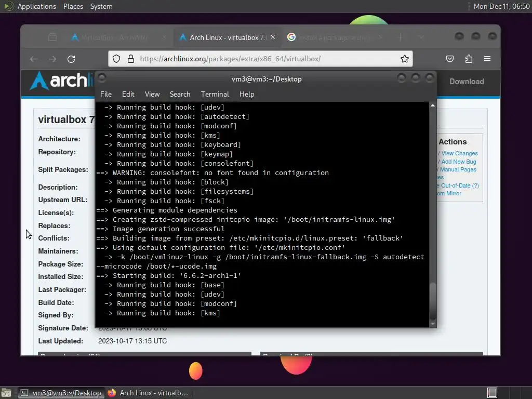Screen dimensions: 532x399
Task: Open the Firefox hamburger menu
Action: 487,59
